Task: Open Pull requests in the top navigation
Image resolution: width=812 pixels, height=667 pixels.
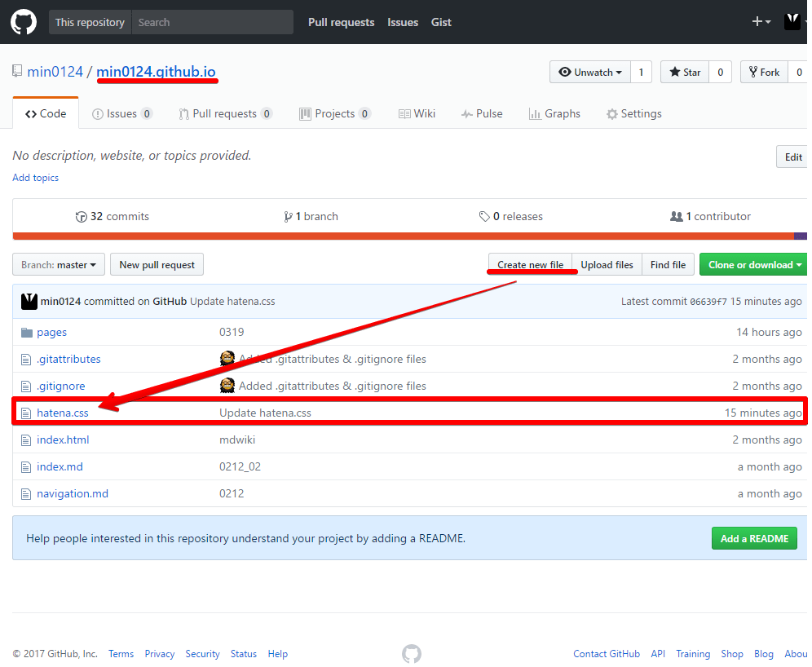Action: [341, 22]
